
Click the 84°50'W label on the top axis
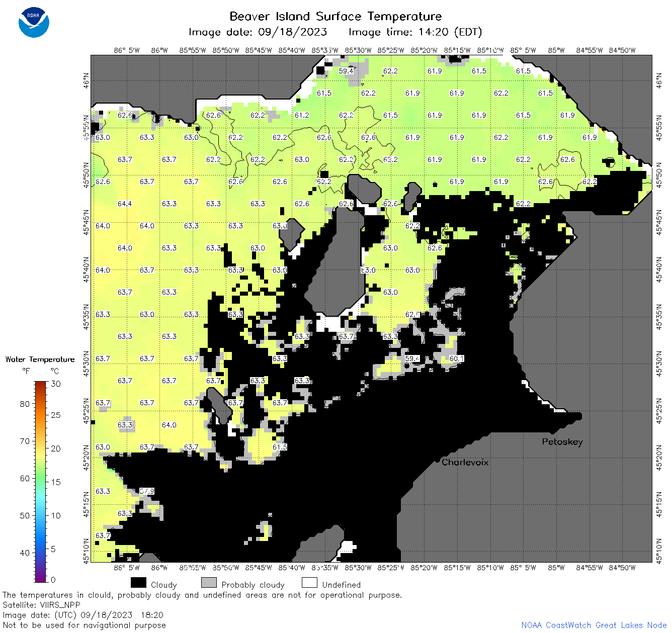[x=623, y=50]
